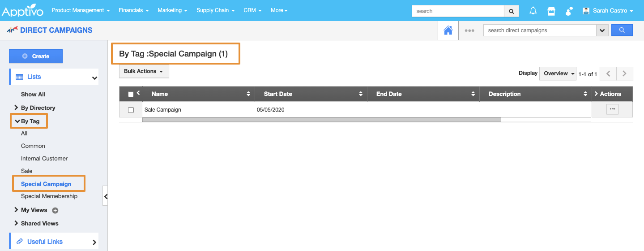This screenshot has width=644, height=251.
Task: Click the blue search magnifier button
Action: pos(622,30)
